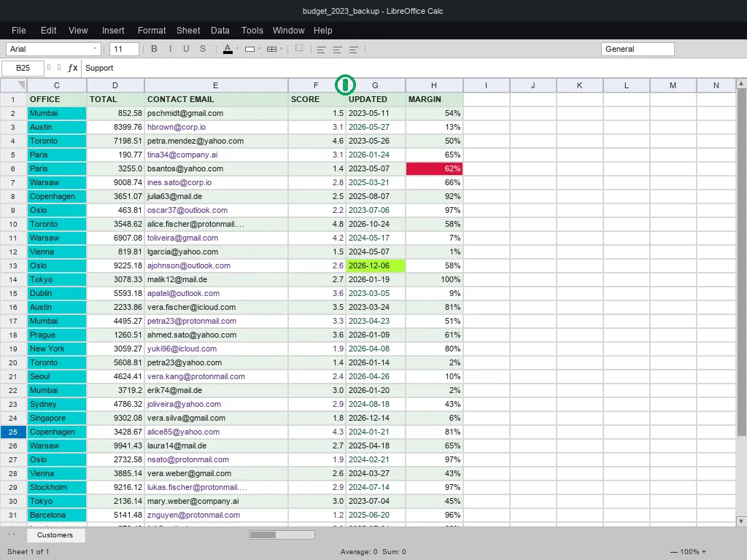Image resolution: width=747 pixels, height=560 pixels.
Task: Click the formula input line showing Support
Action: (x=414, y=68)
